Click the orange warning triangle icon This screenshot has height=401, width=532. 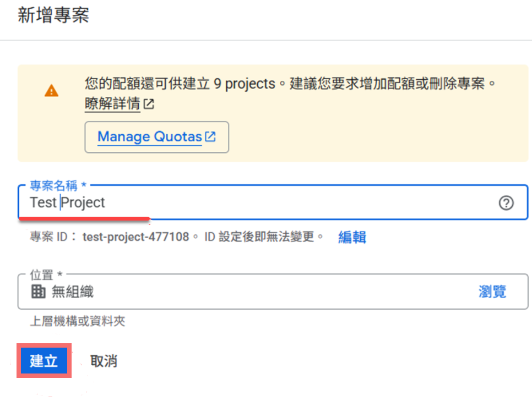coord(51,90)
